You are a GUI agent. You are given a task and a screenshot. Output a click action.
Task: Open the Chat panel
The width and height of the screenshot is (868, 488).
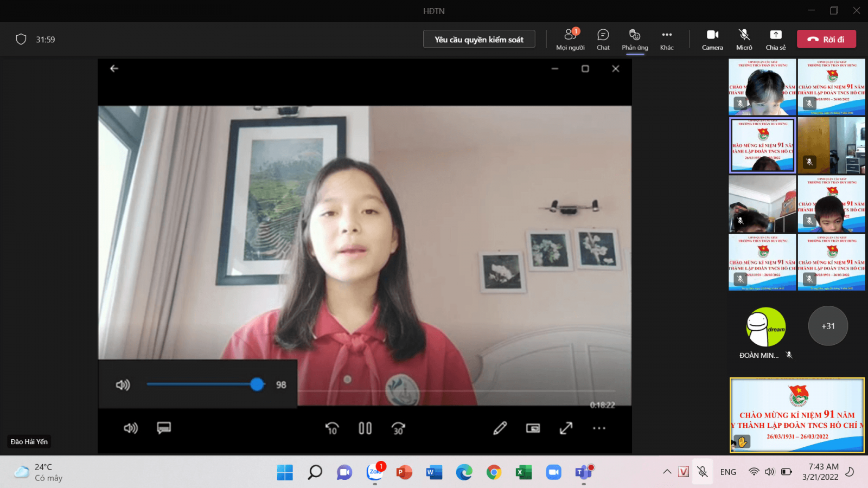(x=603, y=39)
